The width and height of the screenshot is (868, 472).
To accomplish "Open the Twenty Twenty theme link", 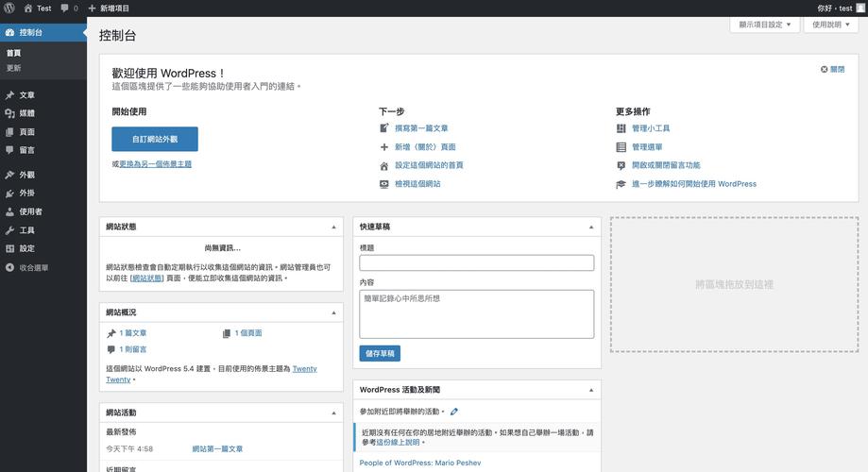I will 211,374.
